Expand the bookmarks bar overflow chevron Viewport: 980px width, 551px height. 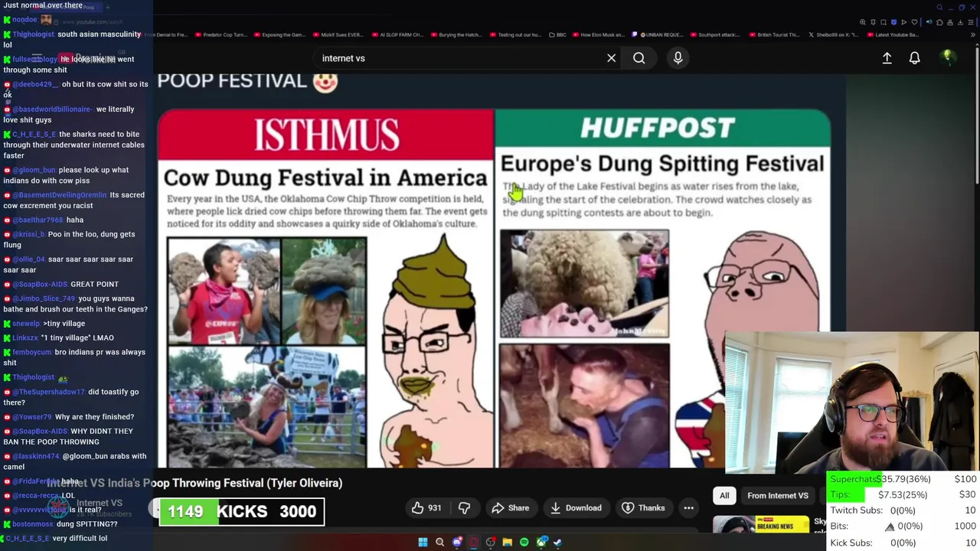coord(973,34)
